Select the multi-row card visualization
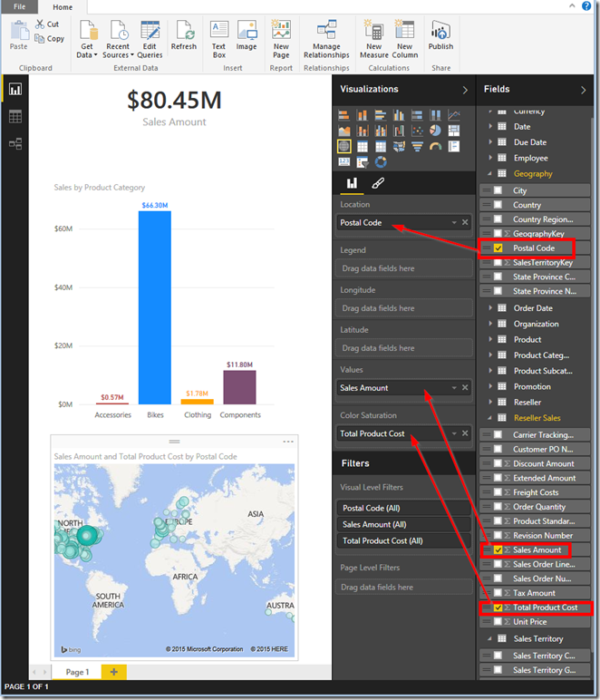This screenshot has width=600, height=700. pos(454,146)
